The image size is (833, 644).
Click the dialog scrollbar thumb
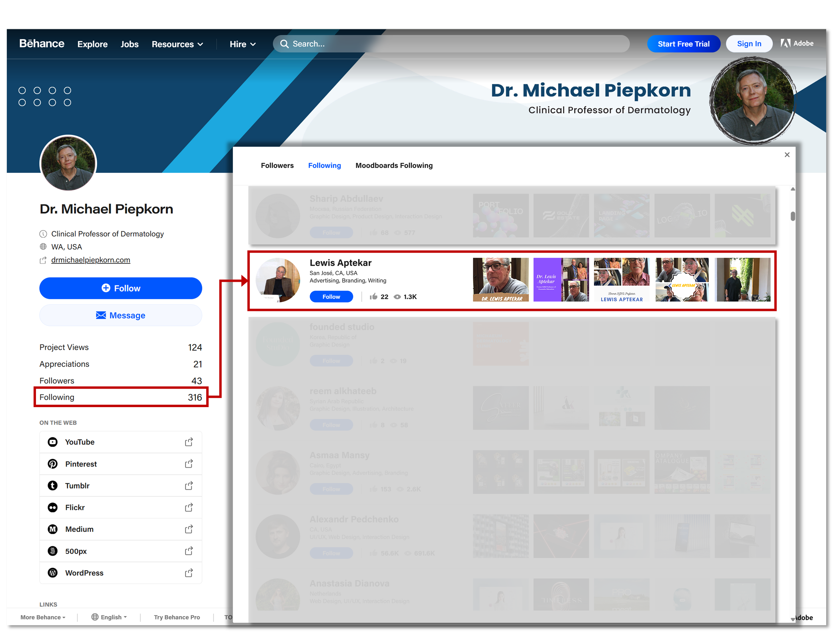coord(793,216)
